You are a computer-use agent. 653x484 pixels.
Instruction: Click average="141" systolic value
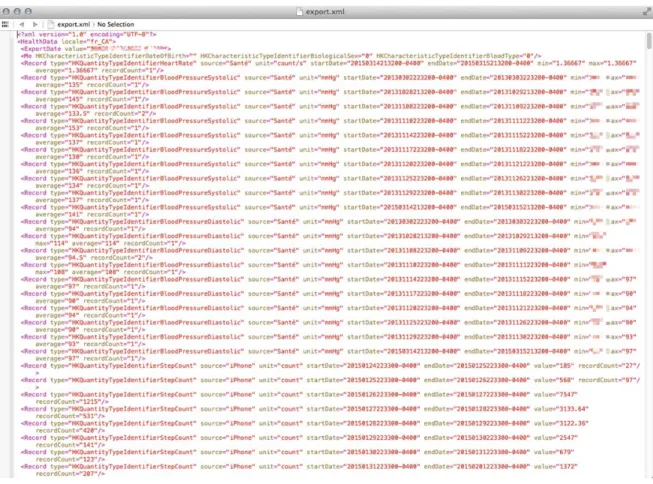[59, 215]
